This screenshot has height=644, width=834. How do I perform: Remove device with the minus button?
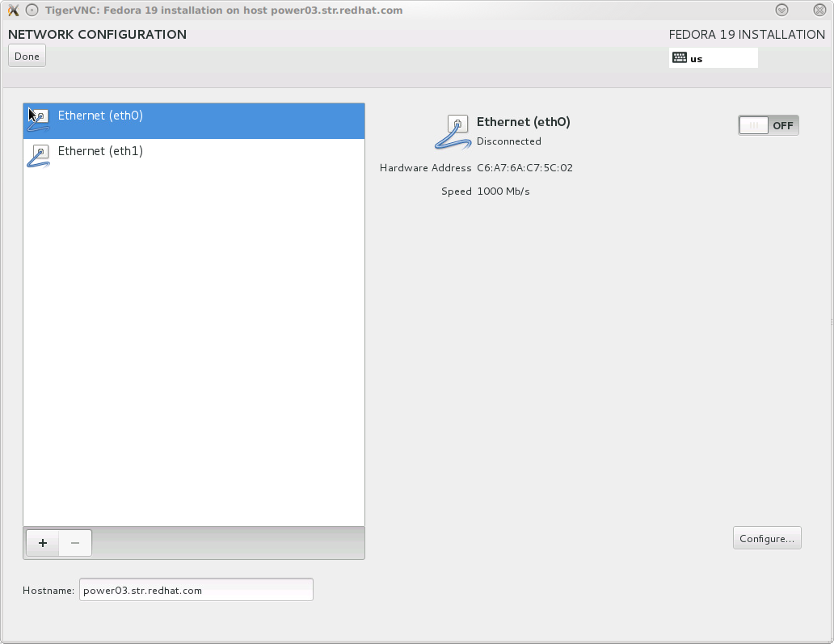(x=75, y=543)
